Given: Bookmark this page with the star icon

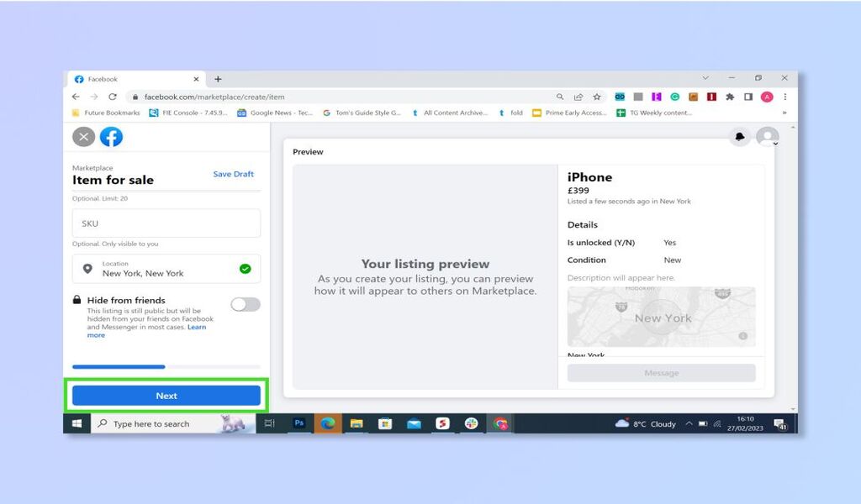Looking at the screenshot, I should click(x=597, y=97).
